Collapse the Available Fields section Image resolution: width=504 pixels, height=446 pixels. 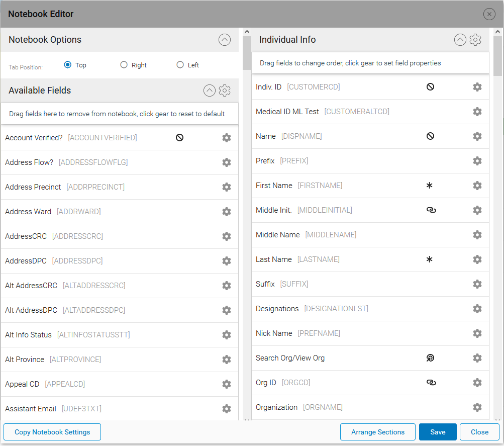(210, 91)
